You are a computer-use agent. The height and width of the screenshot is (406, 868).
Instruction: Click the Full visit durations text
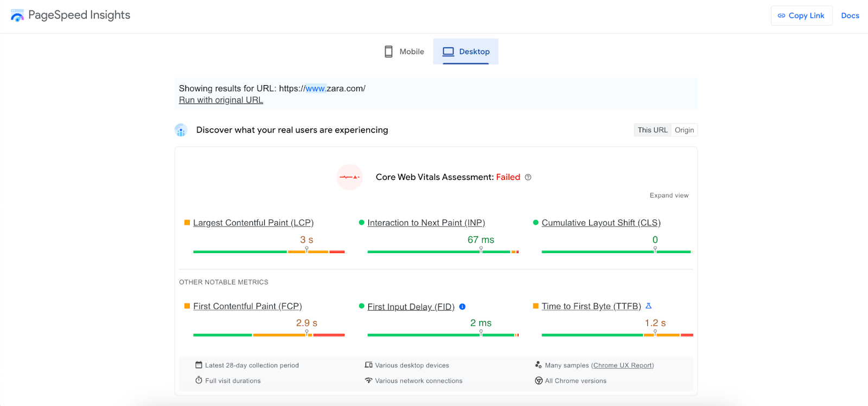click(x=233, y=381)
